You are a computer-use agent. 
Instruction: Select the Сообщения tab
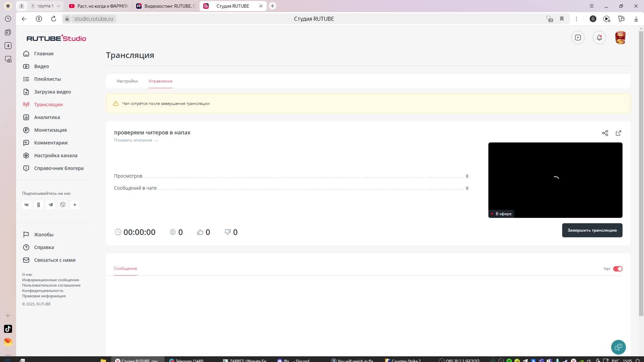click(125, 268)
